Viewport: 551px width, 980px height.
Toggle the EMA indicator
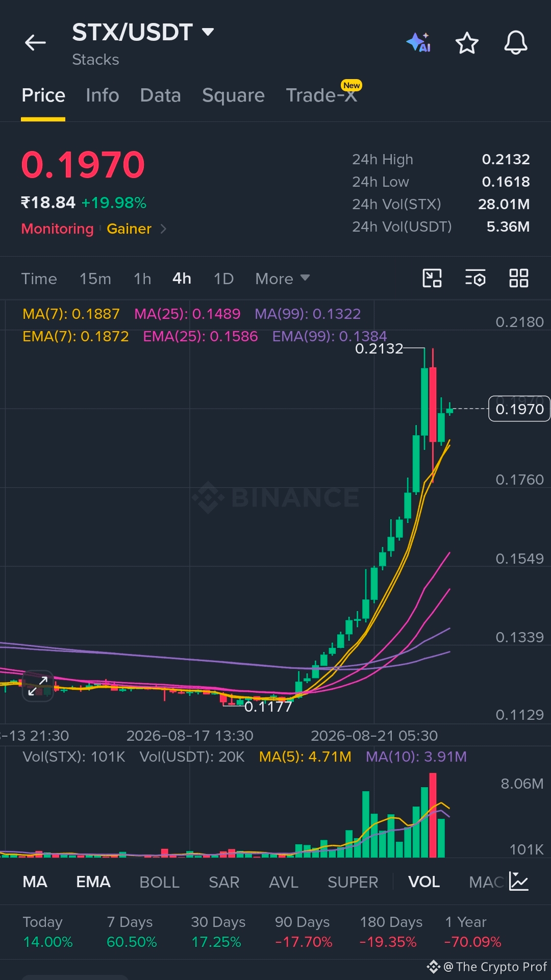pyautogui.click(x=93, y=882)
